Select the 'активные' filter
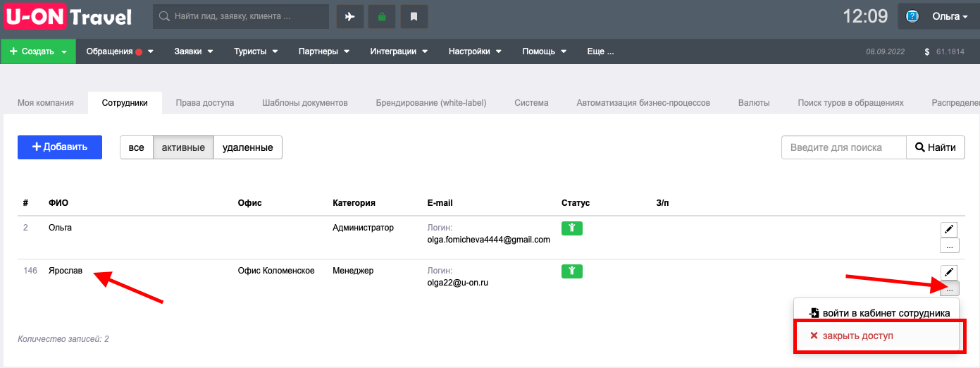This screenshot has width=980, height=368. click(183, 147)
